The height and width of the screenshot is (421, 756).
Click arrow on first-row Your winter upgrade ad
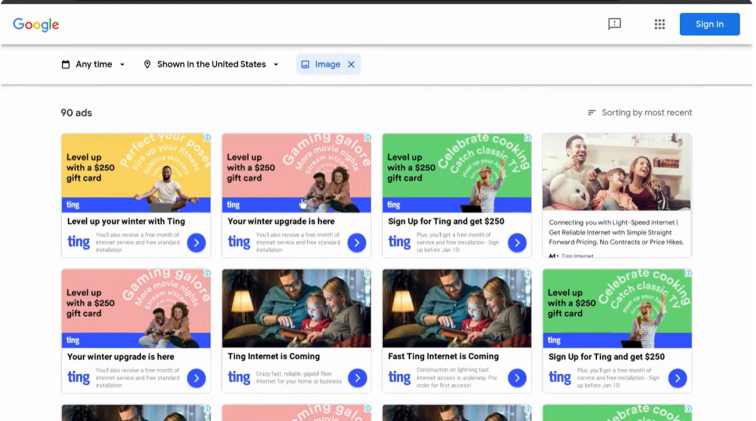[x=357, y=243]
